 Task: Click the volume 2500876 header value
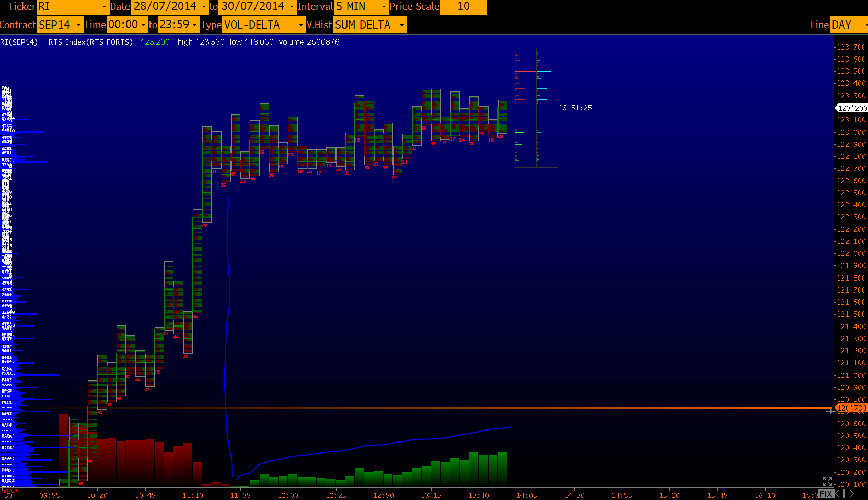pos(309,42)
